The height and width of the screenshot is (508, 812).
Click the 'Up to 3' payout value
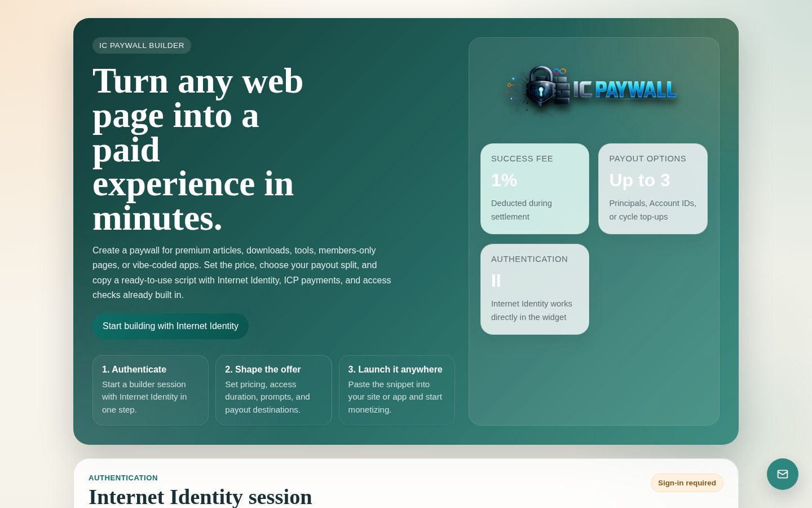(639, 180)
